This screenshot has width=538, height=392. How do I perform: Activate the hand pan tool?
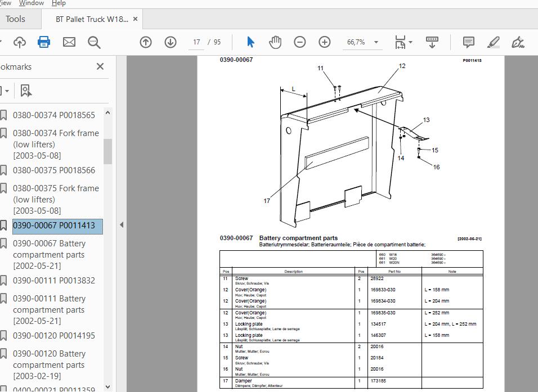pos(275,42)
